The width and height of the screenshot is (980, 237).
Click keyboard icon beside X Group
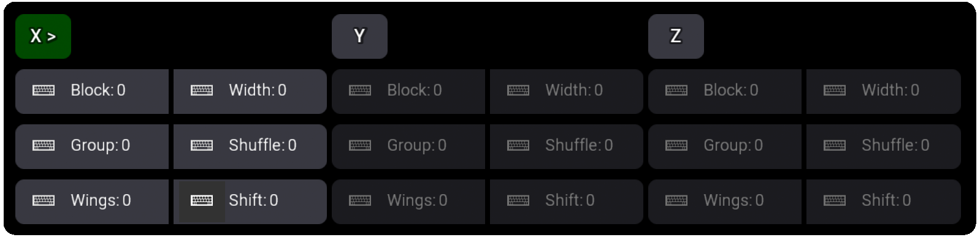tap(43, 146)
